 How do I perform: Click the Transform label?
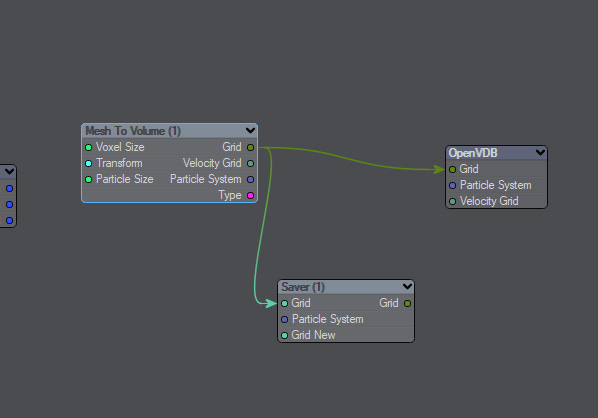pos(119,163)
